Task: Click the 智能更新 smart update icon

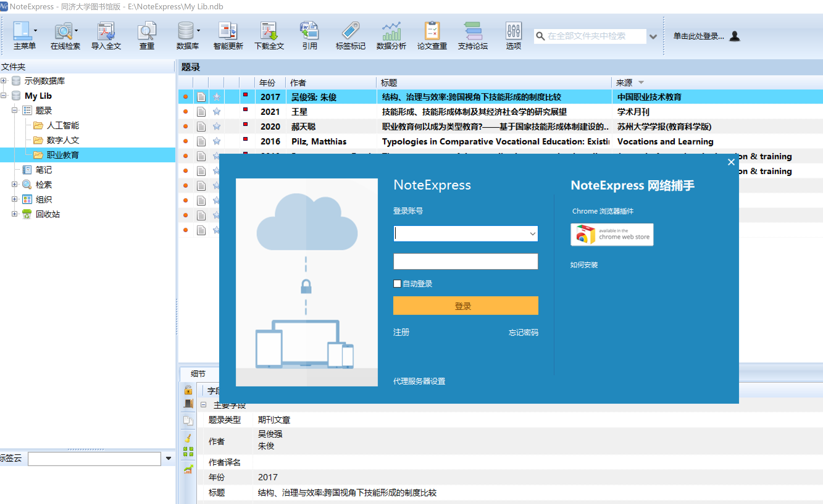Action: pyautogui.click(x=228, y=31)
